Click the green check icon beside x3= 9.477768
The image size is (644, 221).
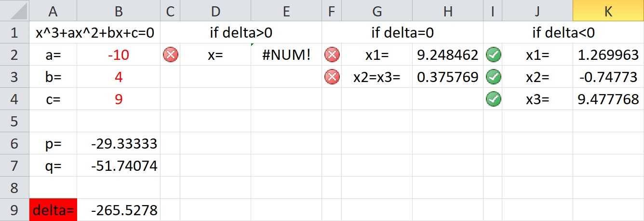tap(494, 99)
